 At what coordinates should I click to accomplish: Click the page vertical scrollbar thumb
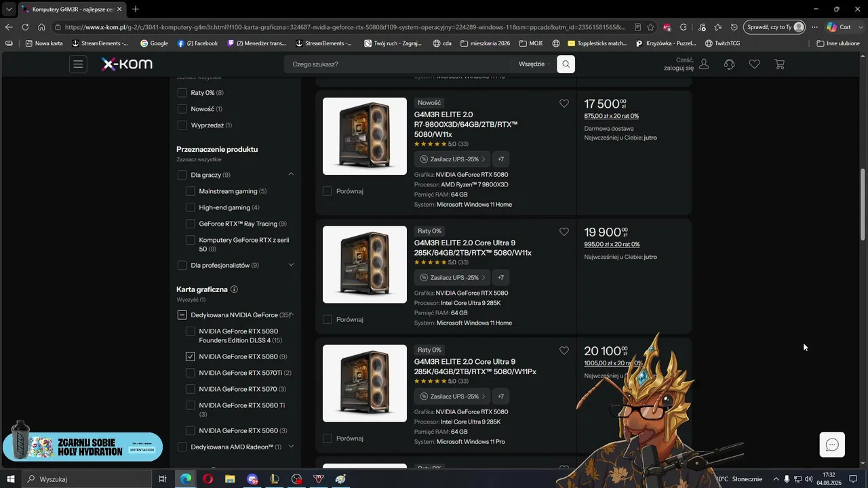[x=863, y=203]
